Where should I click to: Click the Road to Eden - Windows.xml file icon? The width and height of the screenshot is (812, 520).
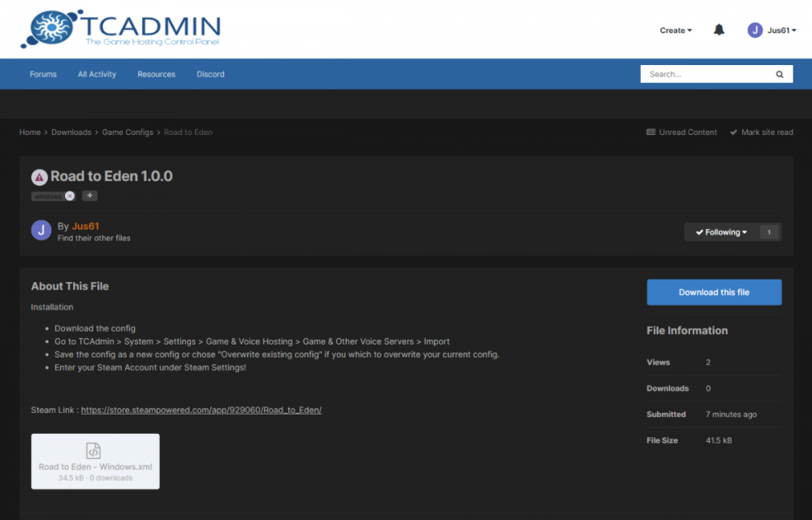tap(95, 452)
